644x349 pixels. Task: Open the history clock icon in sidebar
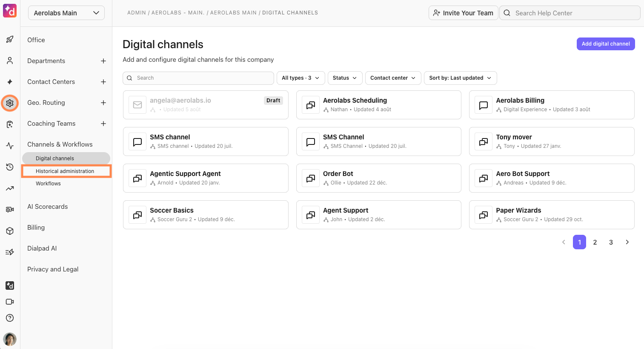coord(10,167)
